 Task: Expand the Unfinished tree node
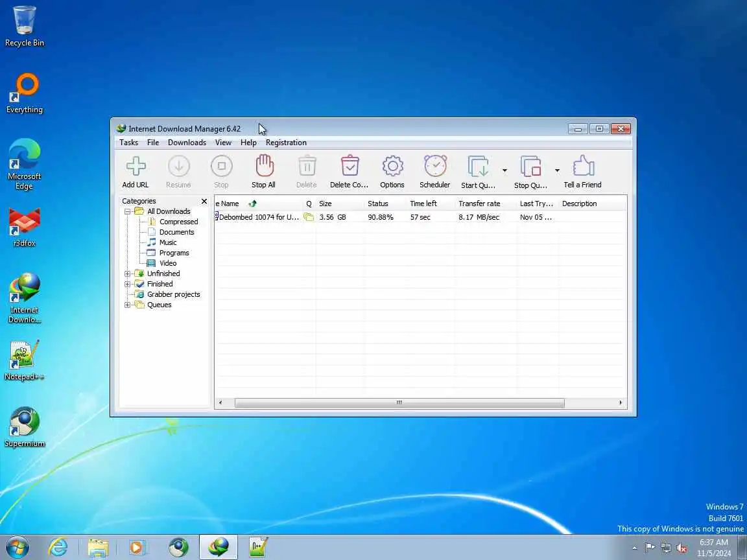coord(127,274)
